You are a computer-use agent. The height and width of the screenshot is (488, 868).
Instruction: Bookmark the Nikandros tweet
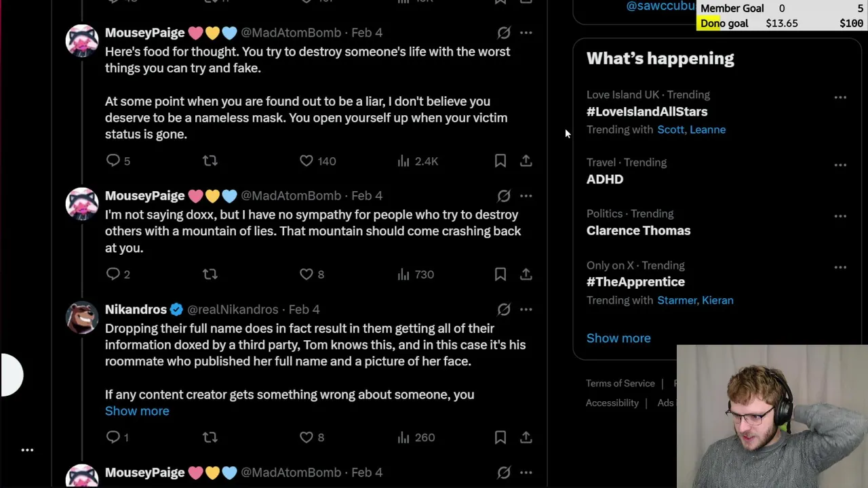pos(500,437)
